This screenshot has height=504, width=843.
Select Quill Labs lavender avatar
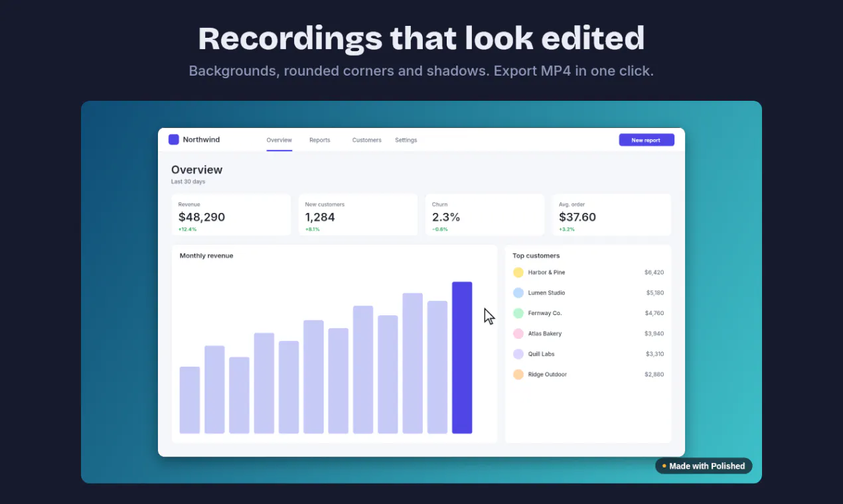click(518, 354)
